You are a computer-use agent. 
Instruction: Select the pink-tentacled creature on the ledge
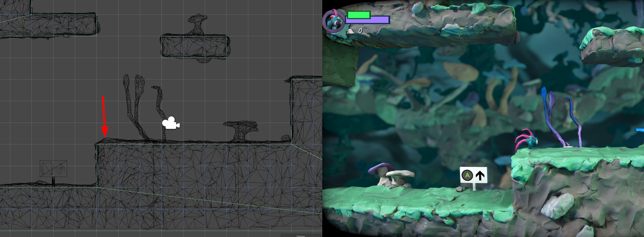point(525,142)
